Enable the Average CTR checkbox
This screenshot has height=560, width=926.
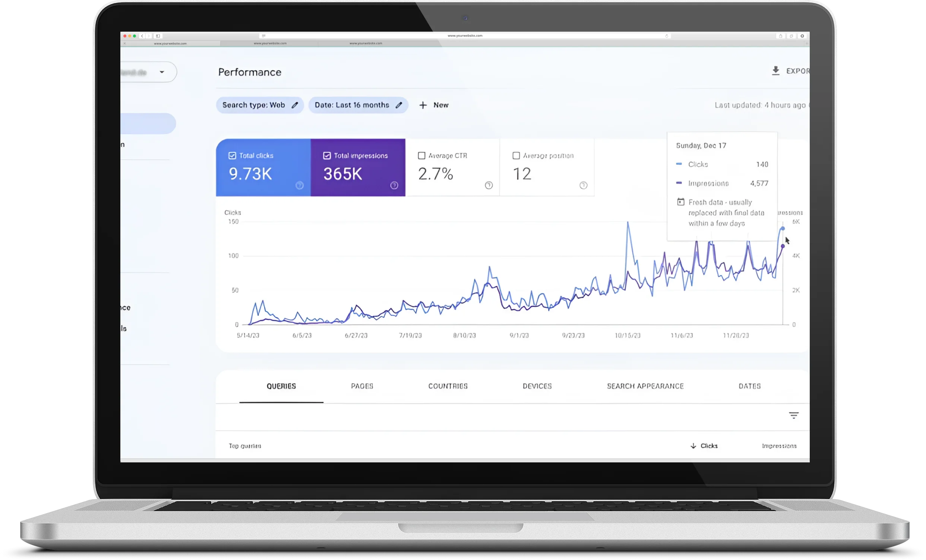click(x=422, y=156)
